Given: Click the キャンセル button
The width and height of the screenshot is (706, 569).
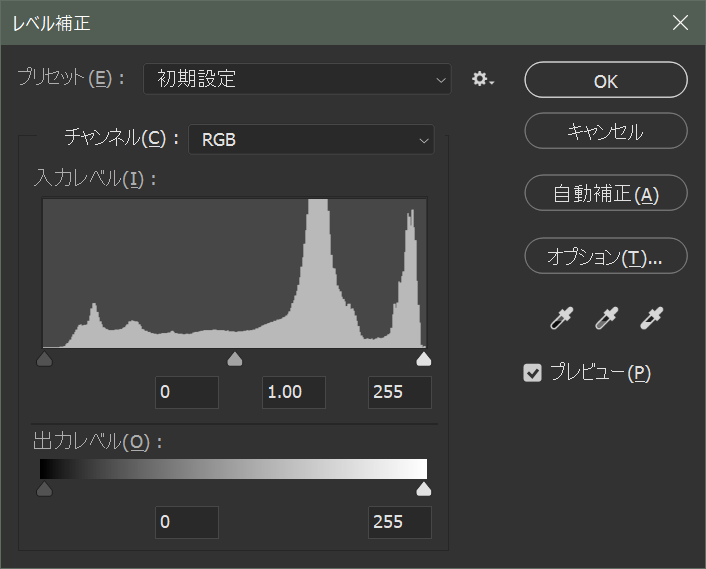Looking at the screenshot, I should (606, 131).
